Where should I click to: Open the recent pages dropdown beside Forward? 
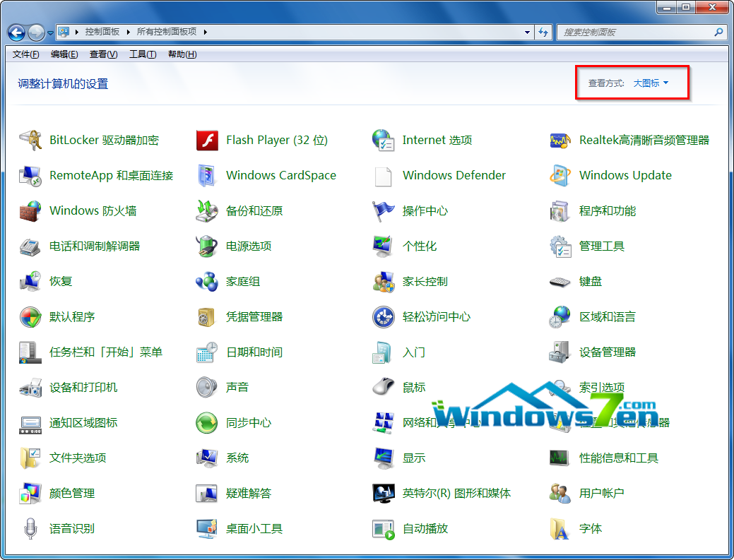51,32
